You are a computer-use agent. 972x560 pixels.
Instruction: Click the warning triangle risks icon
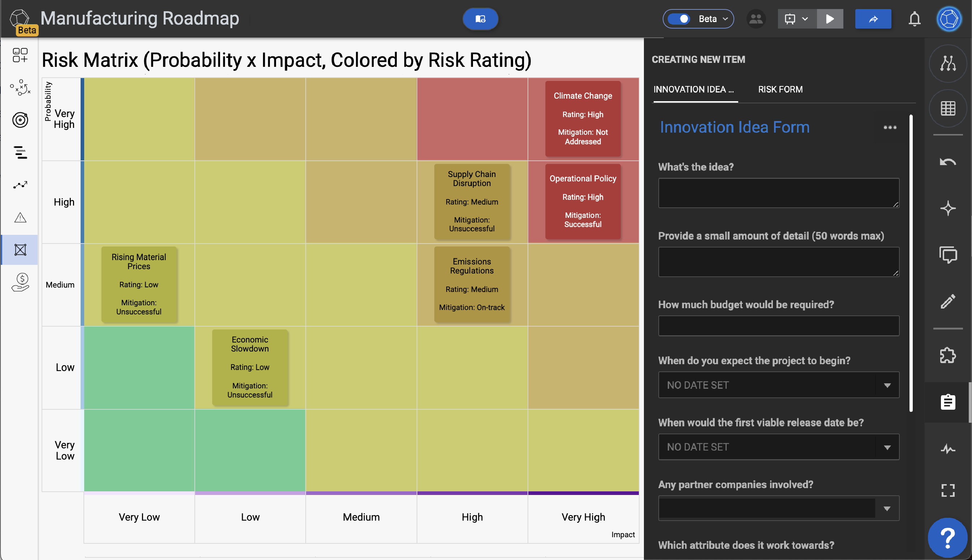coord(20,218)
